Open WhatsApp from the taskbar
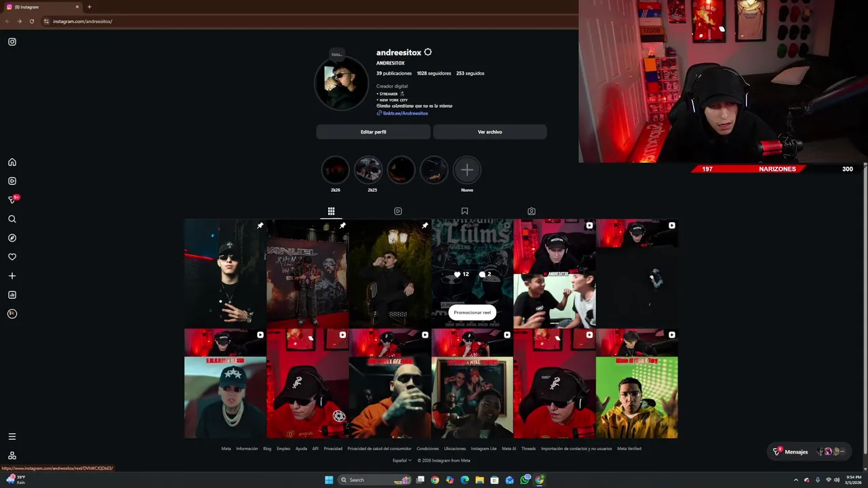Screen dimensions: 868x488 pyautogui.click(x=525, y=480)
